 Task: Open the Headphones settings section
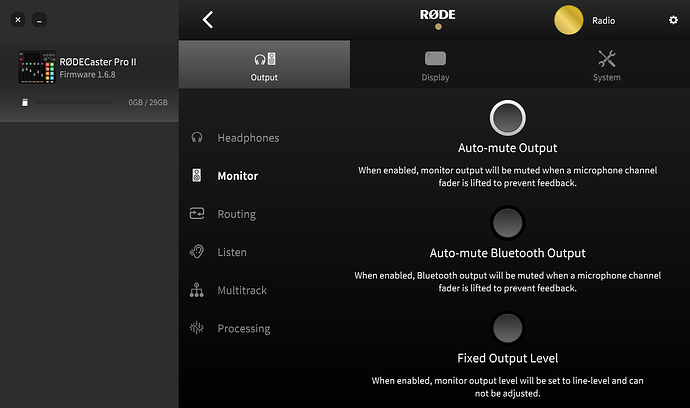point(248,138)
